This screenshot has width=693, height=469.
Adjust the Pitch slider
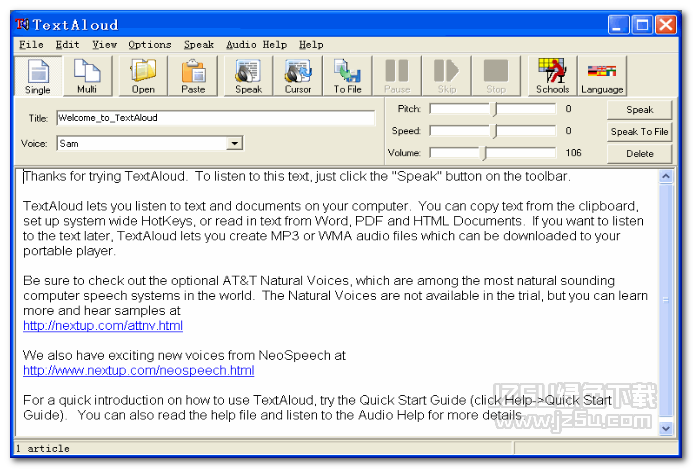click(x=493, y=109)
